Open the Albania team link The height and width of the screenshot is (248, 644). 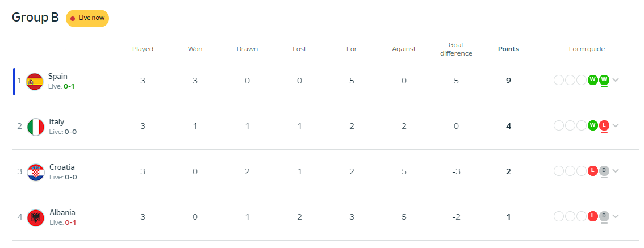(62, 213)
